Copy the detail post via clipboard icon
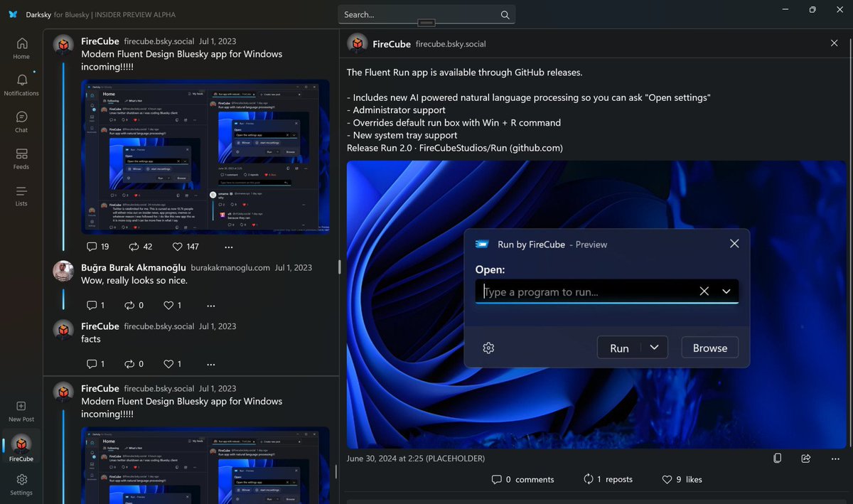853x504 pixels. pos(778,459)
